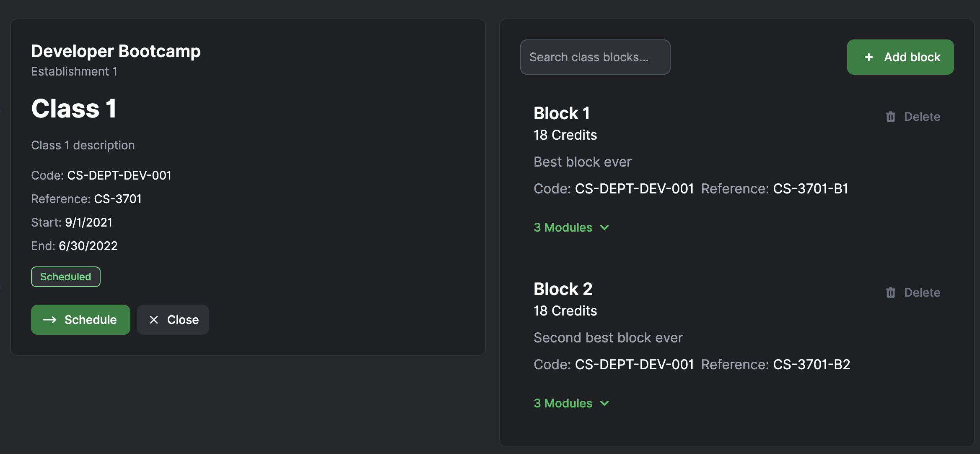This screenshot has height=454, width=980.
Task: Delete Block 2 via its Delete label
Action: point(922,292)
